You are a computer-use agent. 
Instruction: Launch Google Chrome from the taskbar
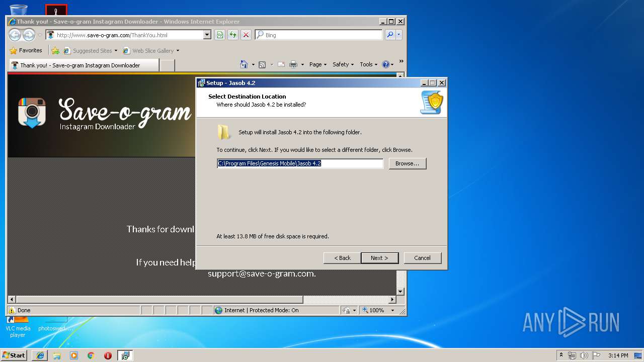pos(91,355)
